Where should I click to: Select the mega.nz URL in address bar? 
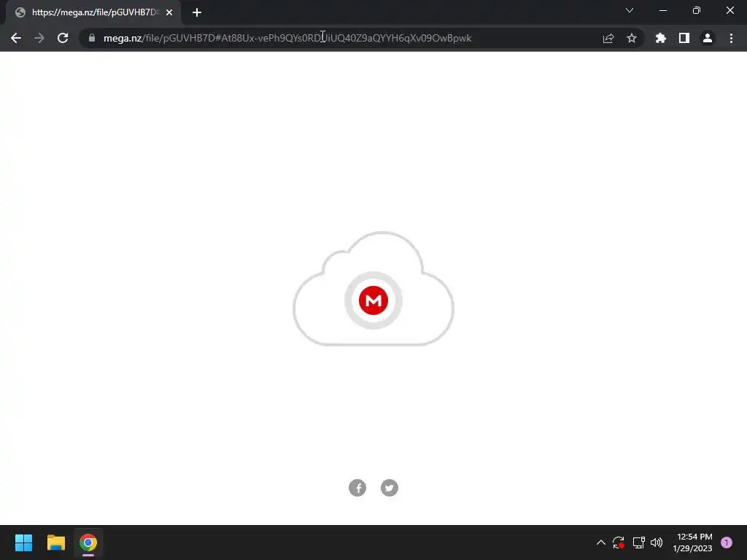pyautogui.click(x=287, y=38)
